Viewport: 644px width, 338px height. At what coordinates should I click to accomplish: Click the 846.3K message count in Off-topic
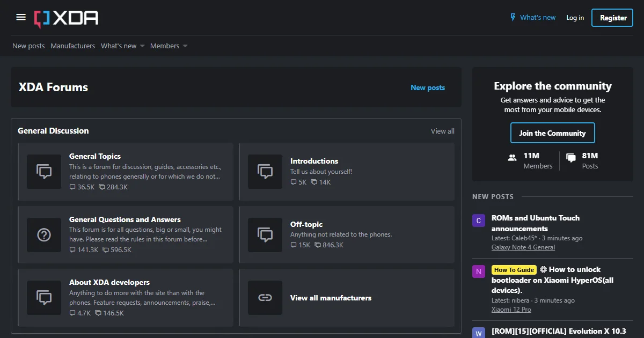coord(333,245)
